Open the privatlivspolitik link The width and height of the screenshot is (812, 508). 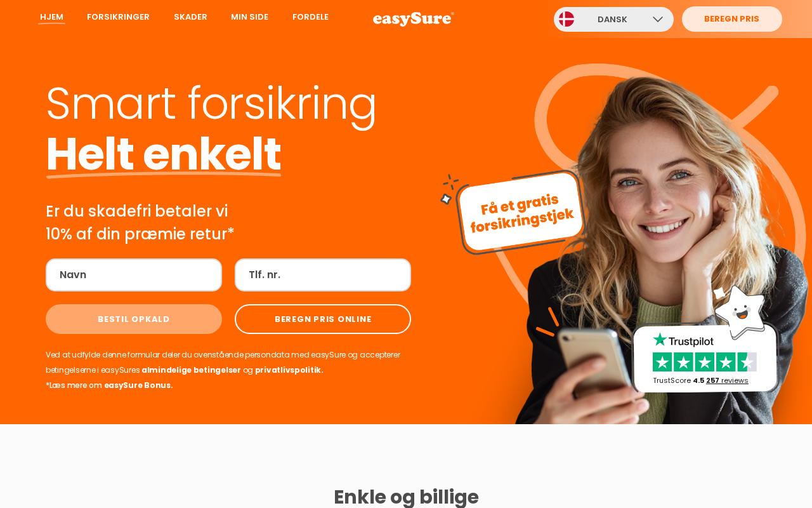(289, 370)
